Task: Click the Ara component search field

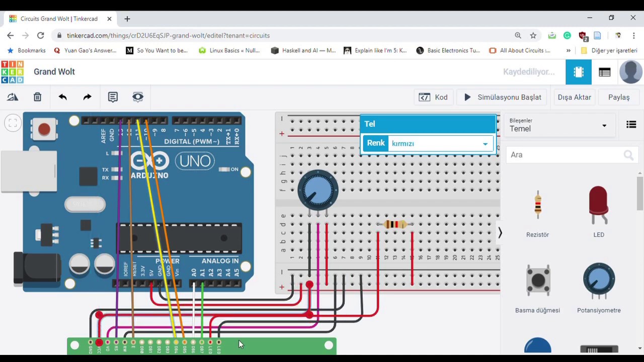Action: (572, 155)
